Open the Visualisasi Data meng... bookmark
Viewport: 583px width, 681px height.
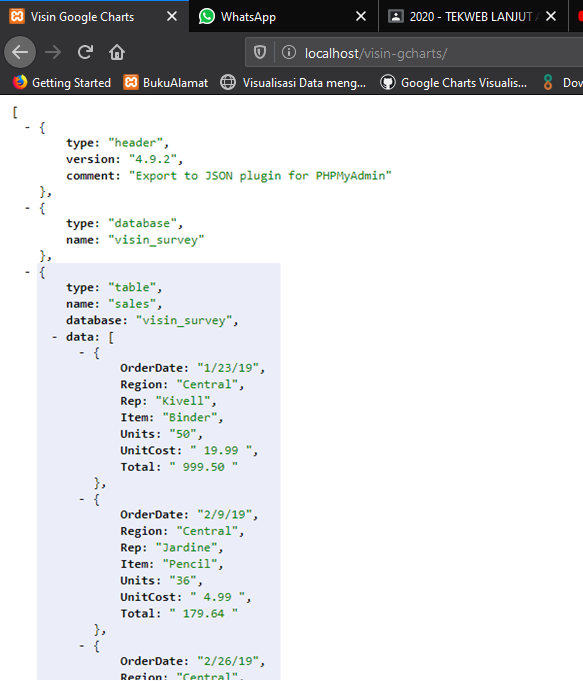(293, 83)
